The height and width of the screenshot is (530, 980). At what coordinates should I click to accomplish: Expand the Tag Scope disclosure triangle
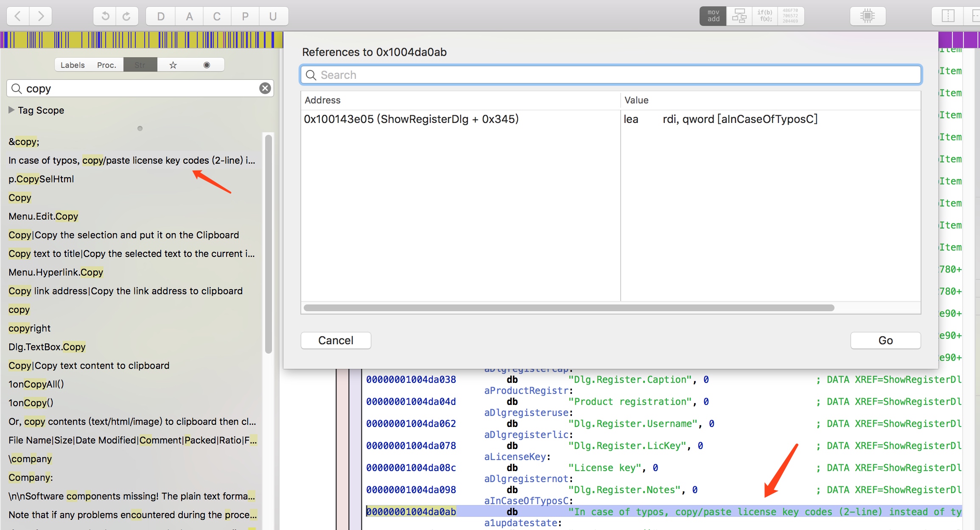[11, 110]
